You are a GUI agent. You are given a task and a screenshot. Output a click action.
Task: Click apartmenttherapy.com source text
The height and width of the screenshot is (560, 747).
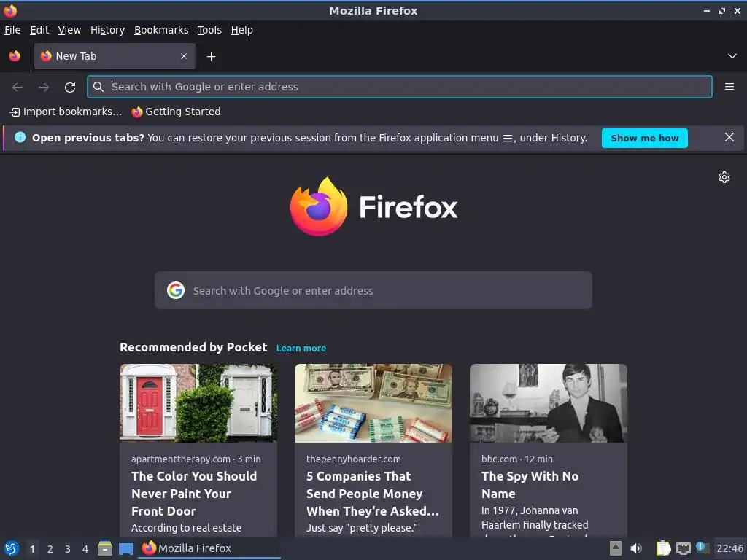(196, 459)
